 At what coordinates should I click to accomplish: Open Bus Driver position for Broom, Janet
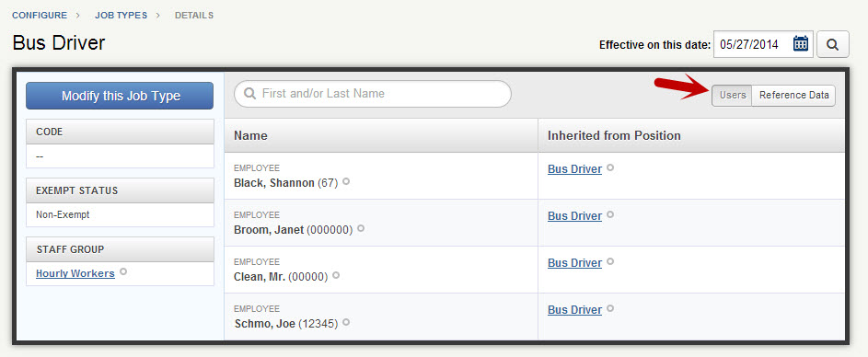click(x=574, y=216)
